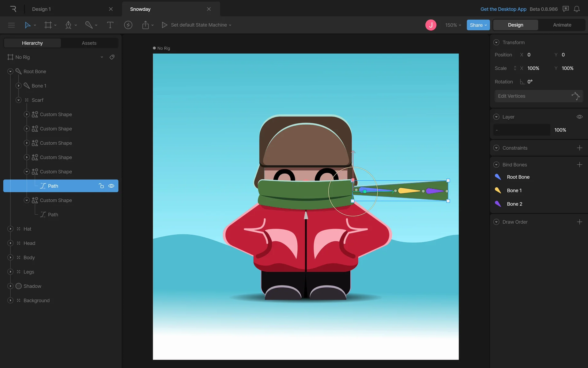
Task: Open the Artboard tool
Action: 48,25
